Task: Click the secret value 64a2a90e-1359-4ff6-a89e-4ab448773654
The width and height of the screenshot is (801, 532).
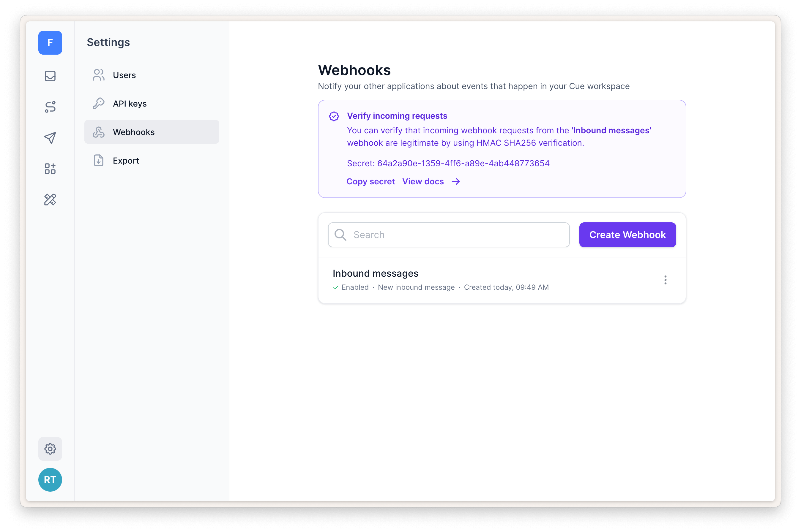Action: [x=463, y=164]
